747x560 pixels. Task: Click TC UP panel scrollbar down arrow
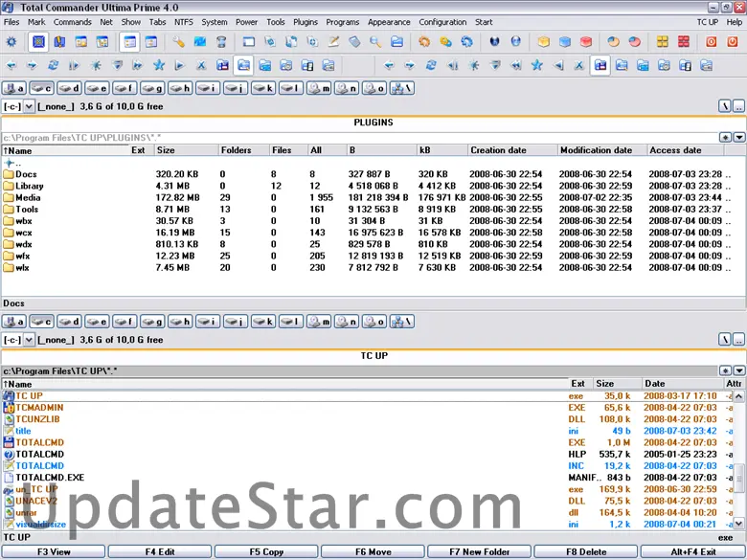point(739,524)
